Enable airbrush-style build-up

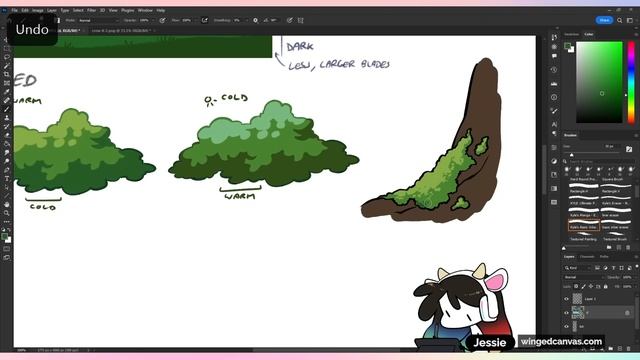coord(204,20)
